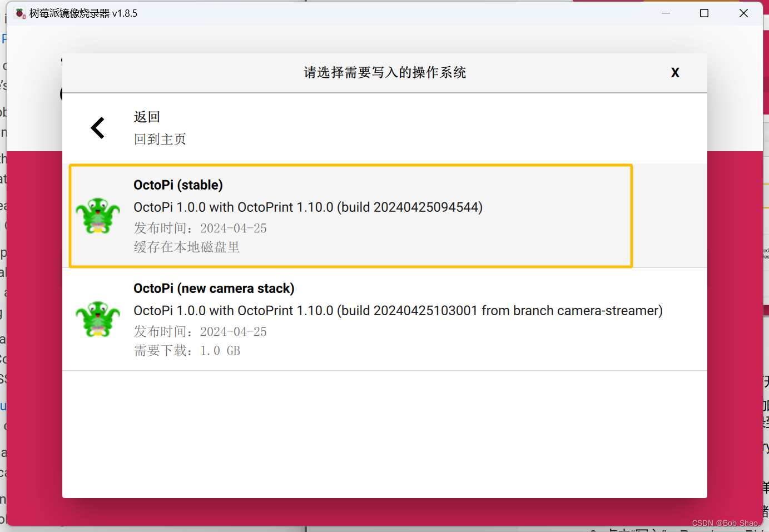
Task: Close the OS selection dialog with X
Action: [675, 73]
